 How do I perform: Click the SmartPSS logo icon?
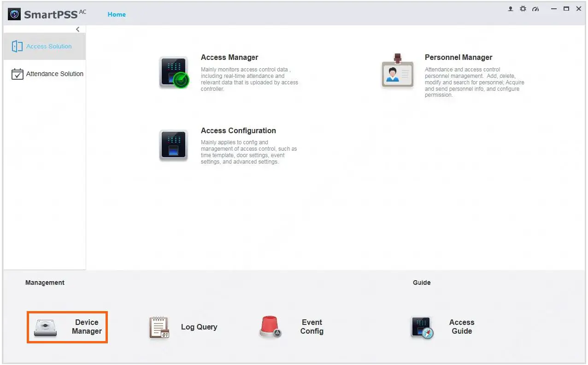pos(15,14)
